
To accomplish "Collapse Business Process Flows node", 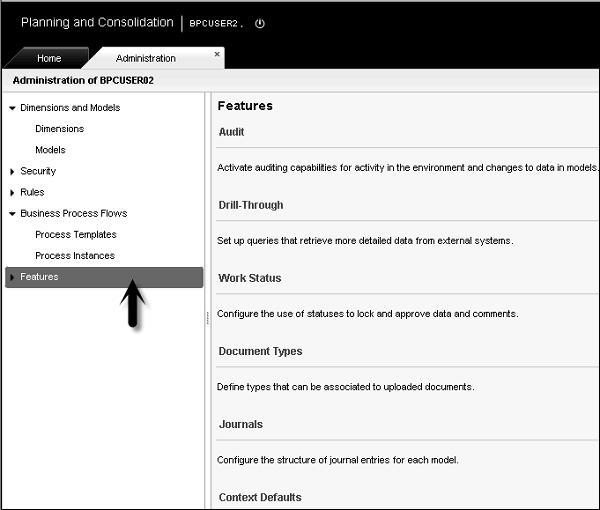I will click(x=12, y=213).
